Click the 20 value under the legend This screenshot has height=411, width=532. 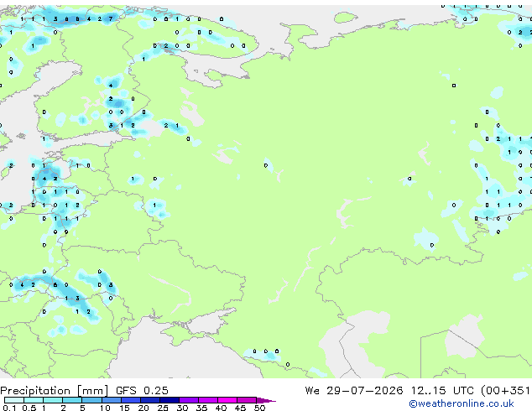click(x=143, y=408)
